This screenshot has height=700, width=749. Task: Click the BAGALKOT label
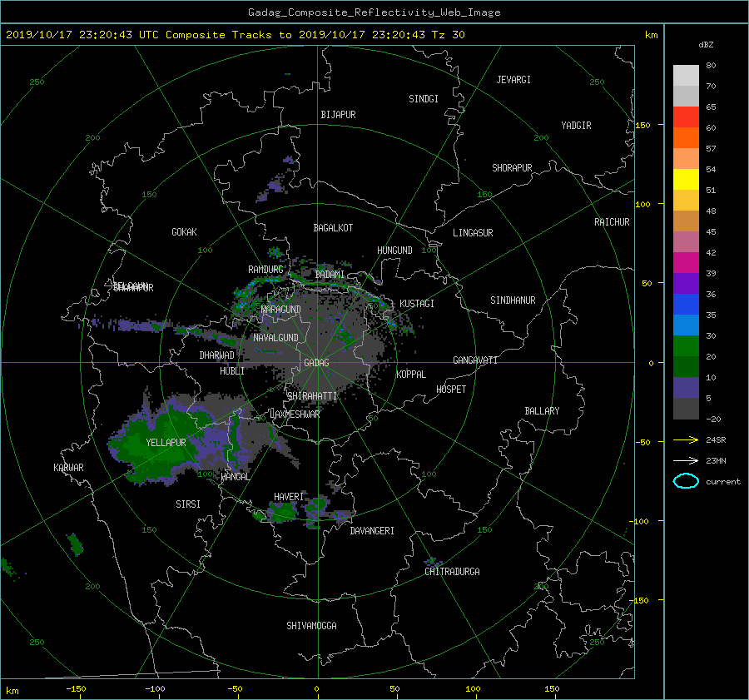333,228
